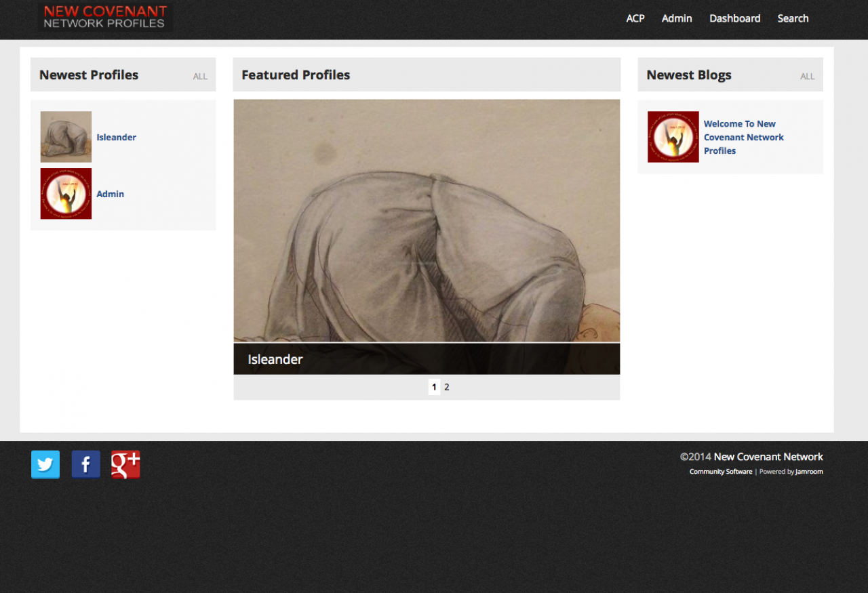
Task: Open the Welcome To New Covenant Network Profiles blog
Action: point(744,137)
